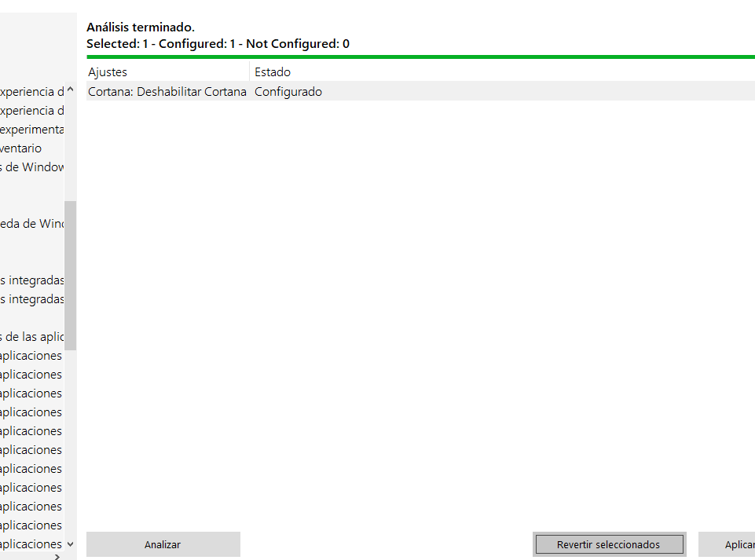Click the Analizar button
755x560 pixels.
click(163, 544)
